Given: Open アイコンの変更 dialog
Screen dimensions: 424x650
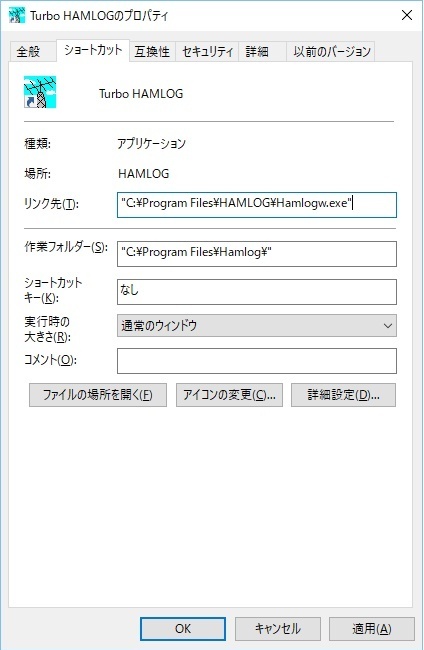Looking at the screenshot, I should (x=229, y=395).
